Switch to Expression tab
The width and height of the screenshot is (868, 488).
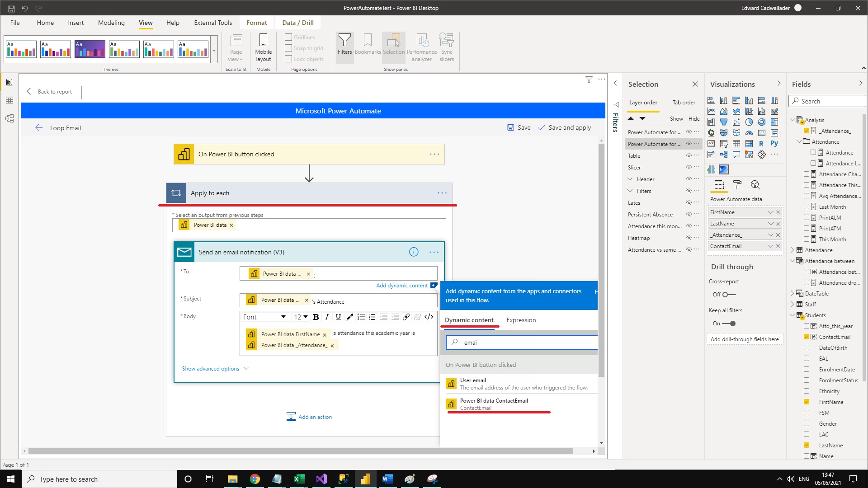click(x=521, y=320)
